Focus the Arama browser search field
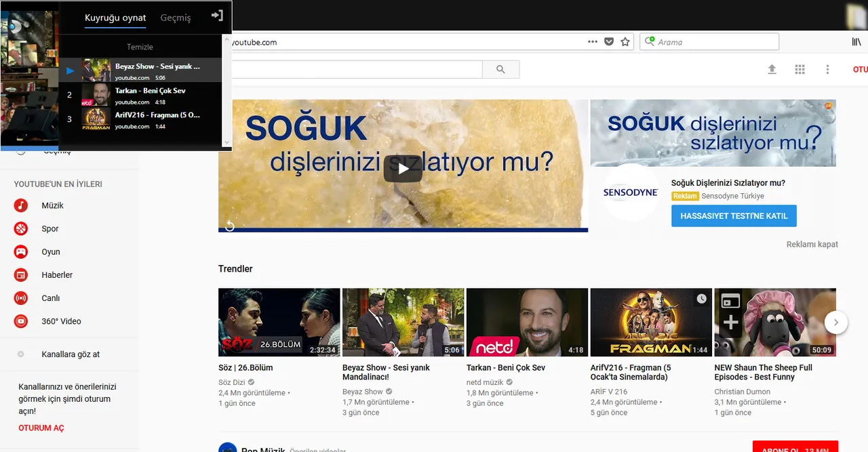 (710, 42)
